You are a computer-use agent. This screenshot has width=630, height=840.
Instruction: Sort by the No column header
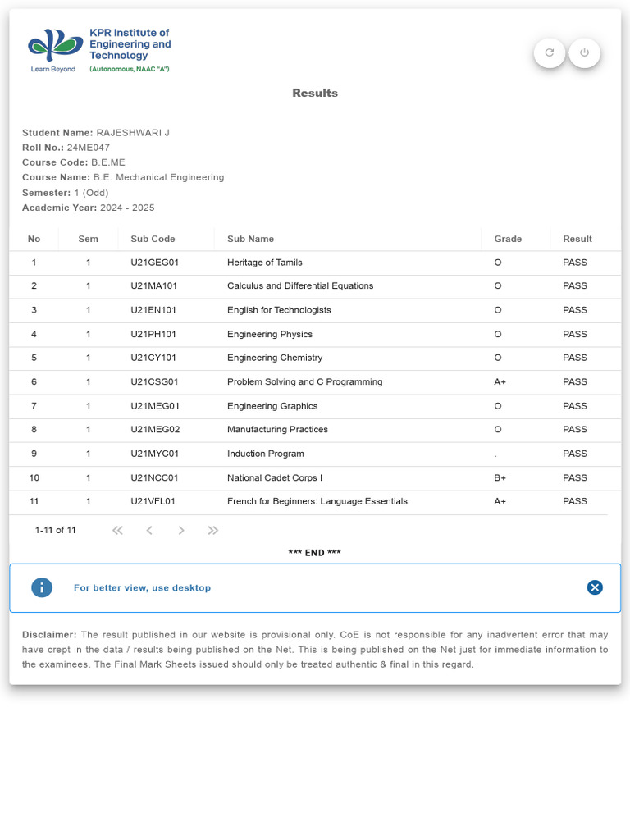point(34,239)
